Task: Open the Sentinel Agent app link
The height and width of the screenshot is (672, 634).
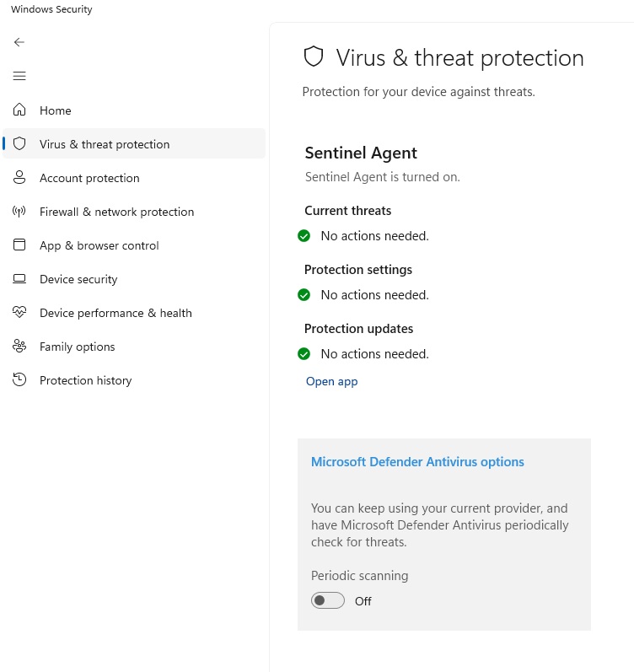Action: tap(331, 382)
